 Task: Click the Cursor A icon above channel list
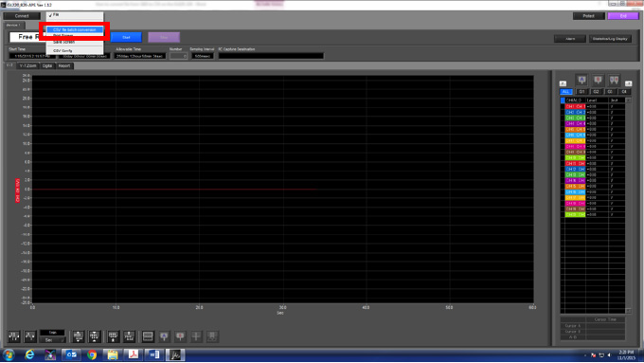point(582,81)
